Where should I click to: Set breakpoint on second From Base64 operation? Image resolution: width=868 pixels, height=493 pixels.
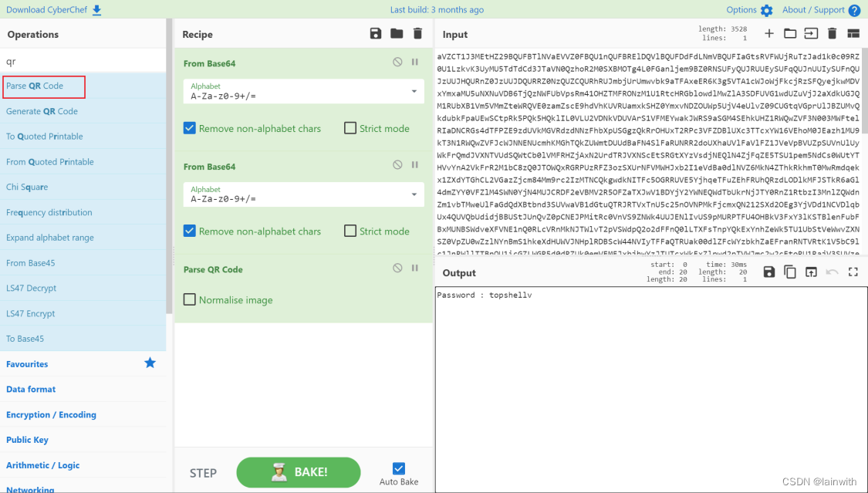[x=414, y=165]
